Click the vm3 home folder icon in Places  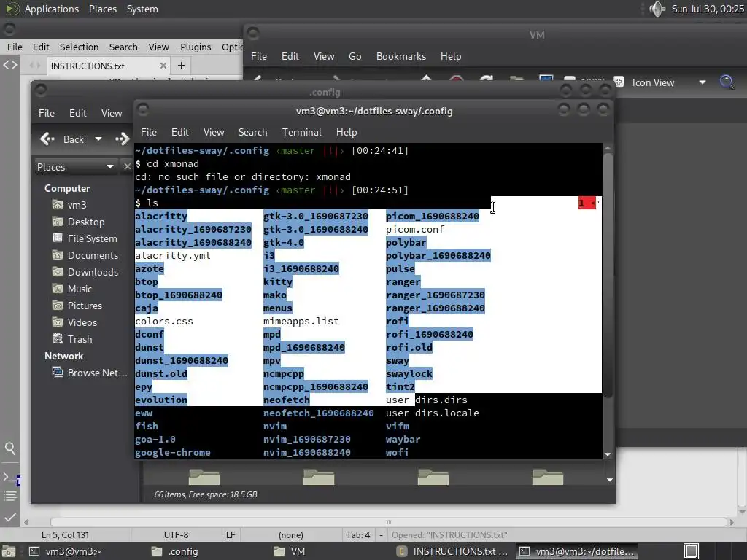[x=58, y=205]
